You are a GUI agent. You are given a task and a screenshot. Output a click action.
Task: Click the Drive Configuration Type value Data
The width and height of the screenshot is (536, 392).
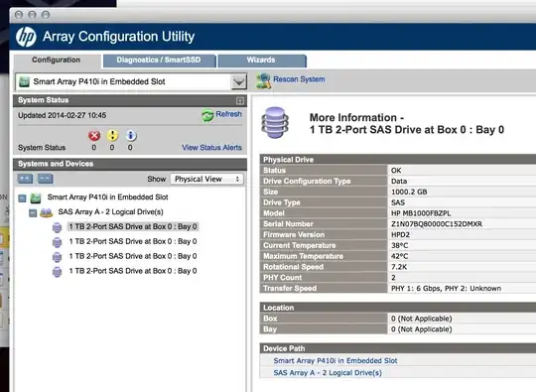coord(399,182)
